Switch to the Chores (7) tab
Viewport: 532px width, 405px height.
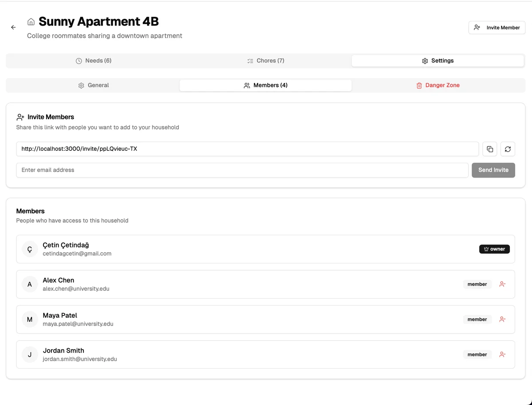(266, 61)
